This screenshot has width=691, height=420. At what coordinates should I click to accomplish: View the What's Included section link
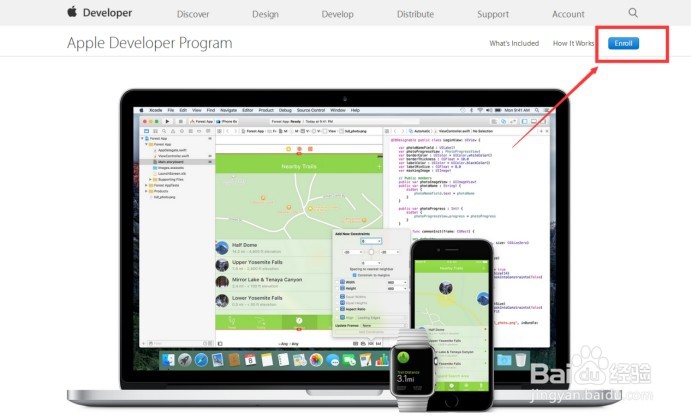514,43
